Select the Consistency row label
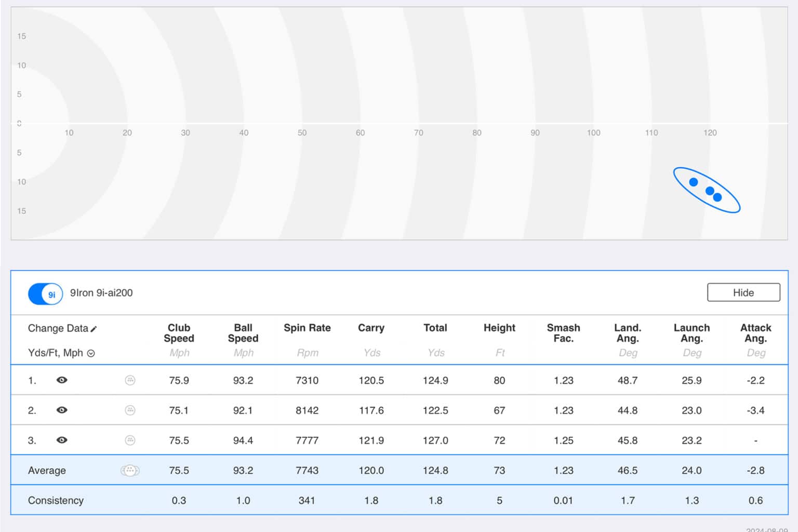The height and width of the screenshot is (532, 798). pos(56,500)
